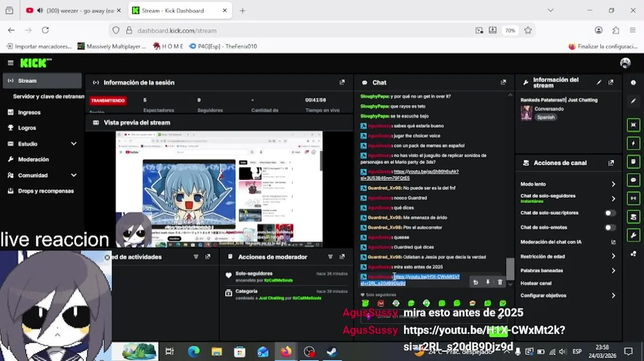
Task: Pop out the Chat panel
Action: tap(503, 82)
